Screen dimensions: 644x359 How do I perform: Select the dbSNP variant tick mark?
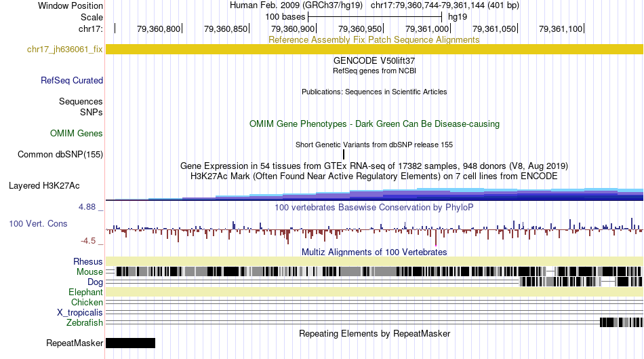344,155
